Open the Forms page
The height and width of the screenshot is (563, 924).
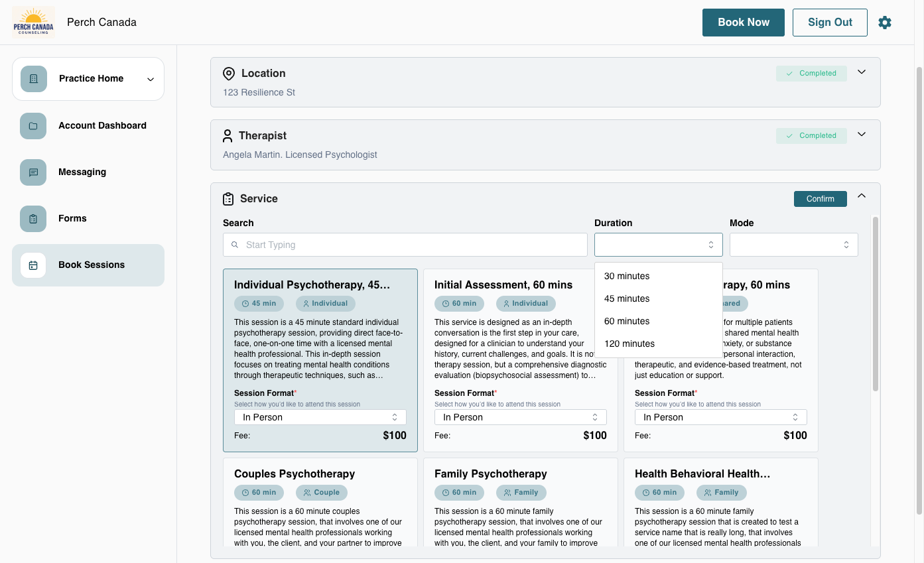[88, 219]
